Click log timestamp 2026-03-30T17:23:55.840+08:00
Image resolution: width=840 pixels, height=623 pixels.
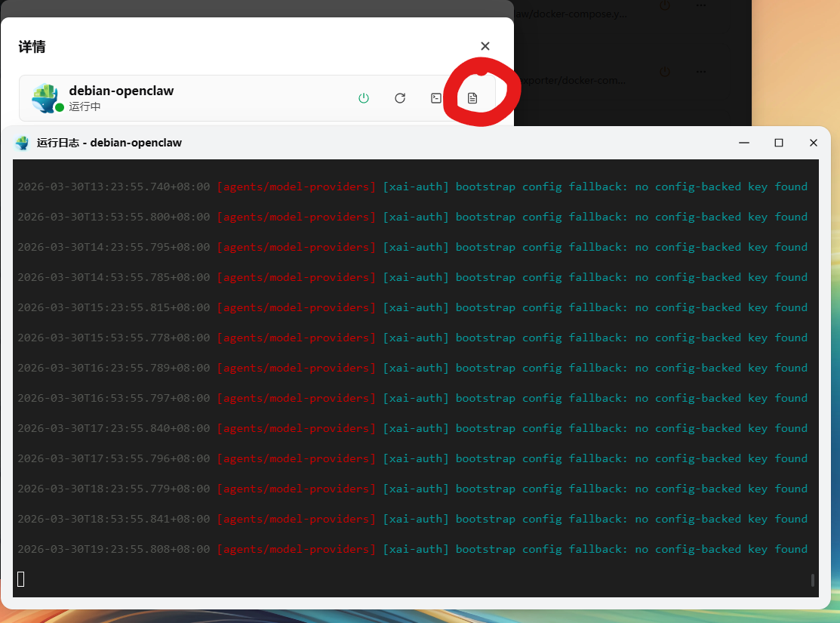point(113,428)
